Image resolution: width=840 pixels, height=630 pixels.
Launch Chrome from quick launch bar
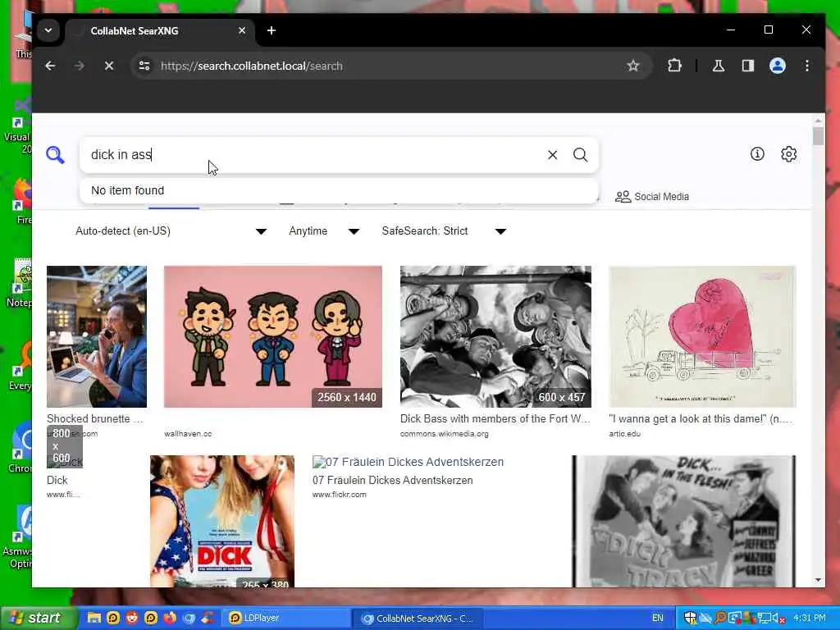click(189, 619)
